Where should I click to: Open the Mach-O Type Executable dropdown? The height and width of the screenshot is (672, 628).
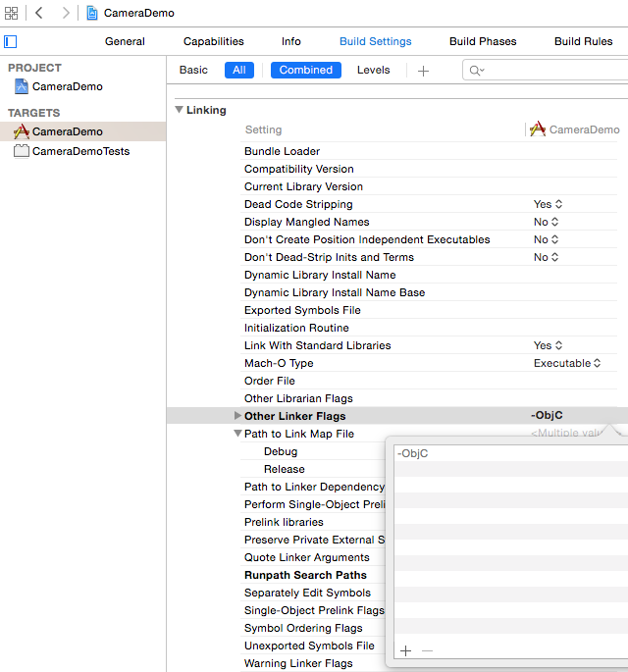(567, 363)
